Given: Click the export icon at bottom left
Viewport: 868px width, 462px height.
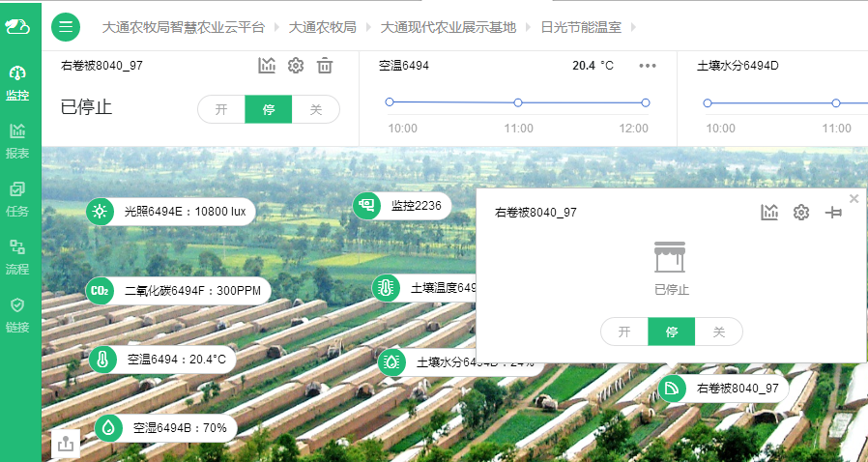Looking at the screenshot, I should (66, 444).
